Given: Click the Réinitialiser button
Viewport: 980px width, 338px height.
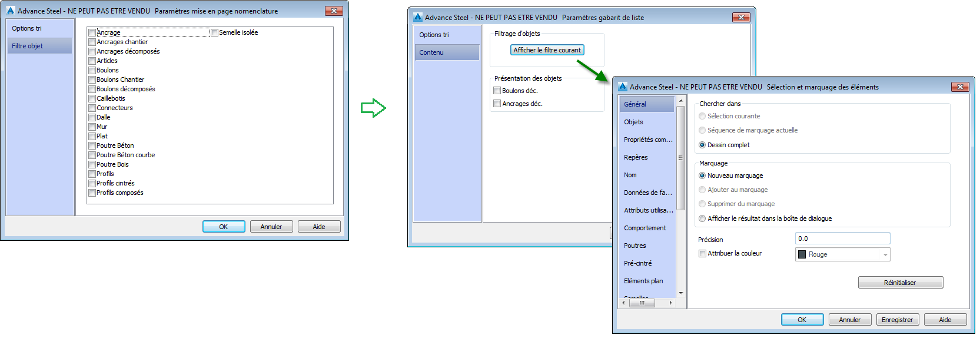Looking at the screenshot, I should coord(901,283).
